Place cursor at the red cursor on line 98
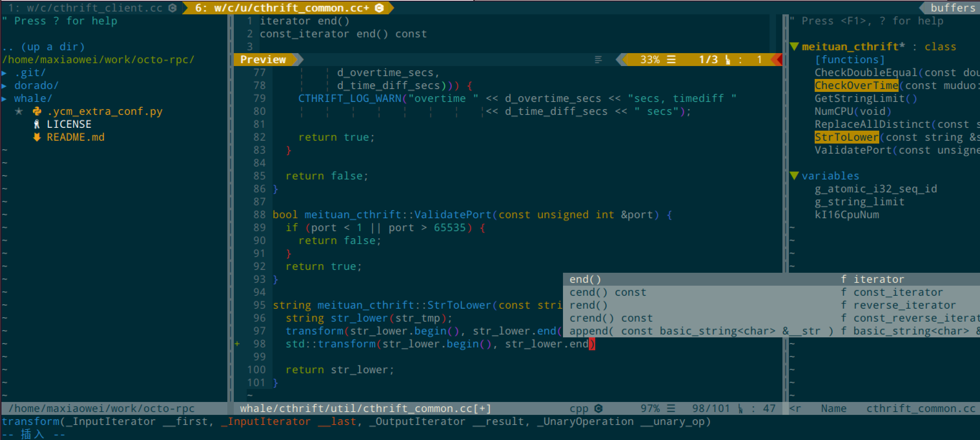 592,344
